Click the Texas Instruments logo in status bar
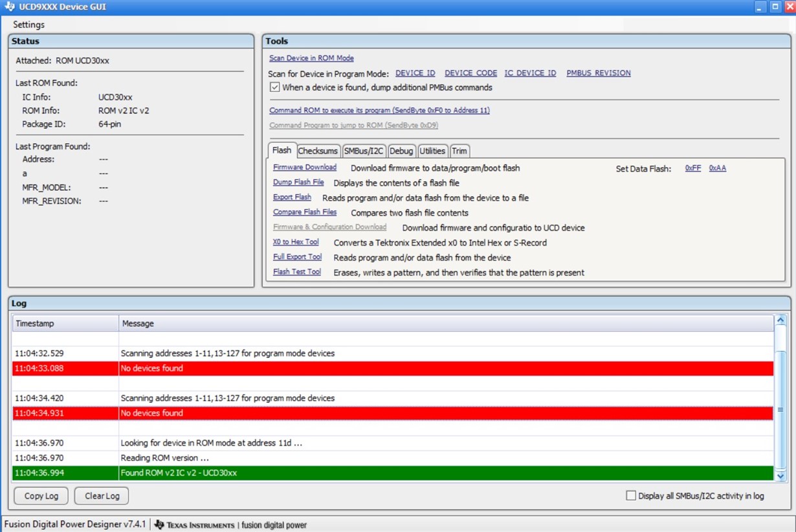 [x=195, y=525]
